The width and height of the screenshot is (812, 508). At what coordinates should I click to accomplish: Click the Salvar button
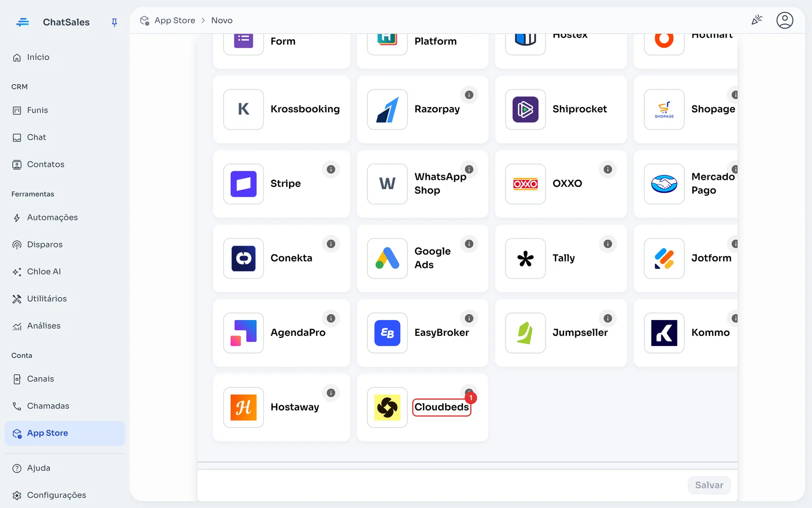709,485
